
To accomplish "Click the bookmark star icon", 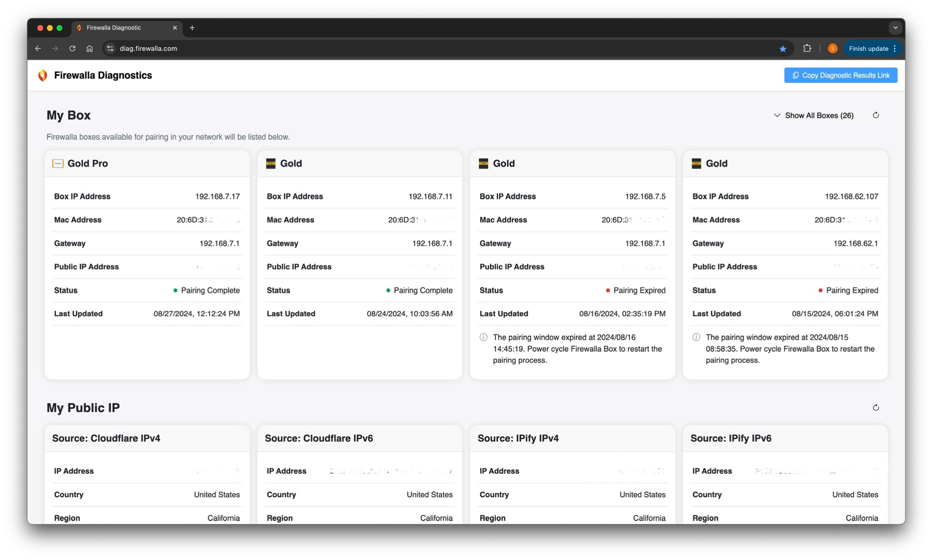I will [782, 48].
